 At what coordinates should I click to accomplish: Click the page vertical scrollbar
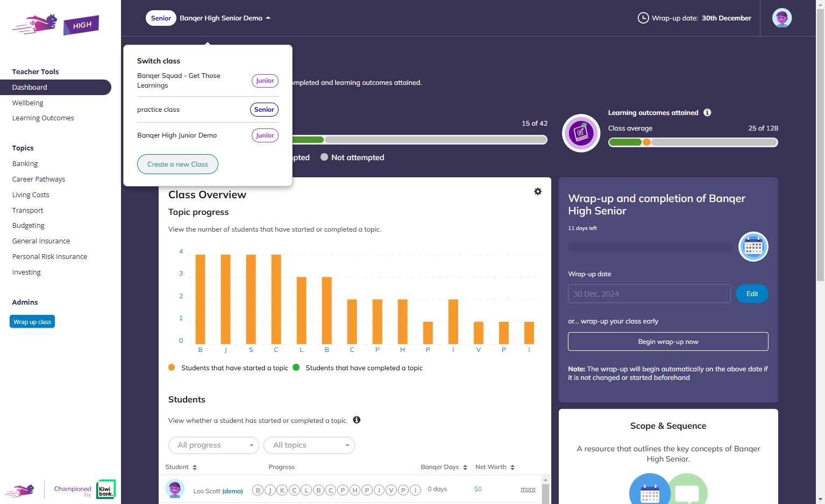pyautogui.click(x=820, y=145)
